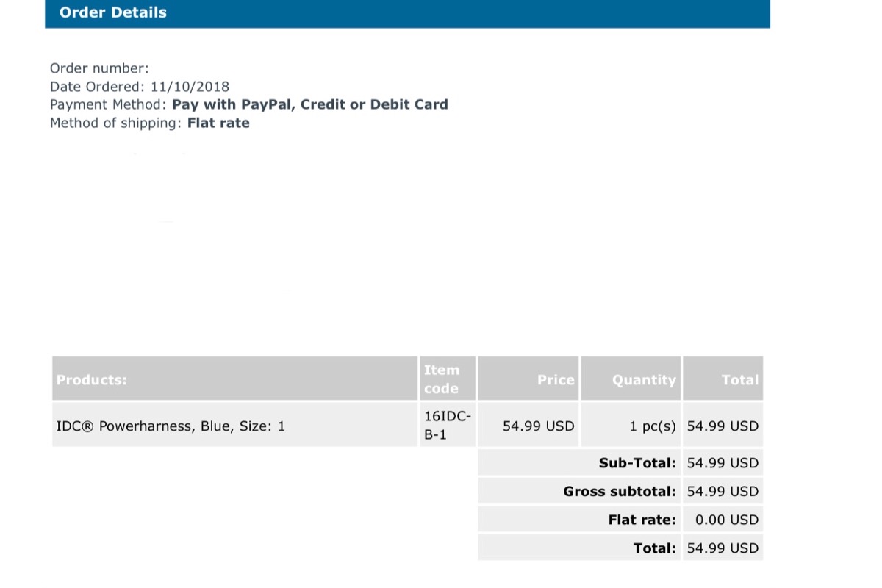
Task: Click the Order Details header bar
Action: (x=406, y=12)
